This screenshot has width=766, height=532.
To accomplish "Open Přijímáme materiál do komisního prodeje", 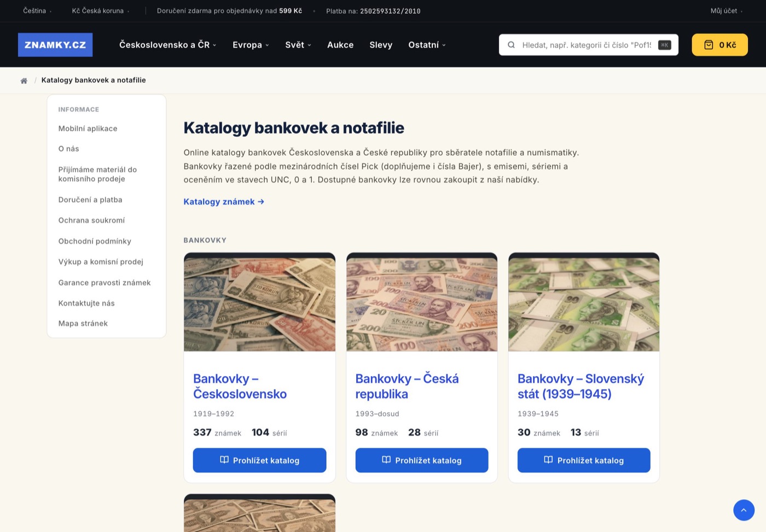I will (97, 174).
